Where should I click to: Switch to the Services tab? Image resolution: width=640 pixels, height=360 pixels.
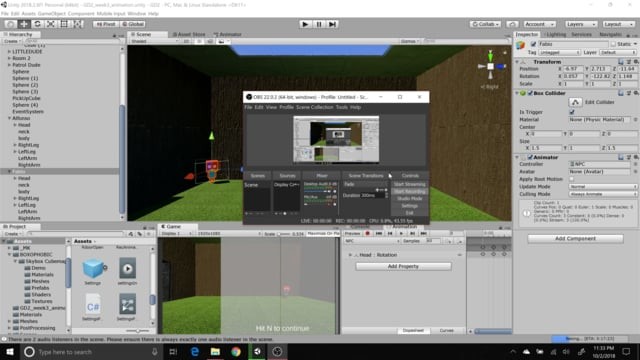tap(581, 35)
